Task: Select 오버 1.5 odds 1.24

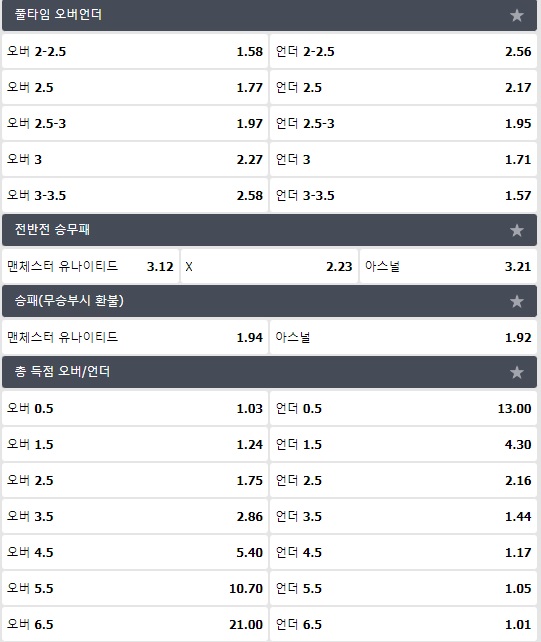Action: point(135,444)
